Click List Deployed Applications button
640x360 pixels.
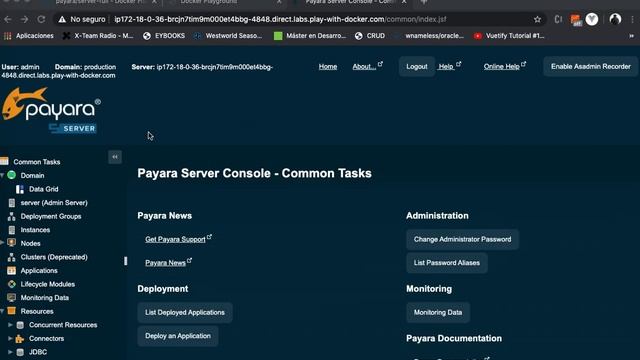pos(185,313)
